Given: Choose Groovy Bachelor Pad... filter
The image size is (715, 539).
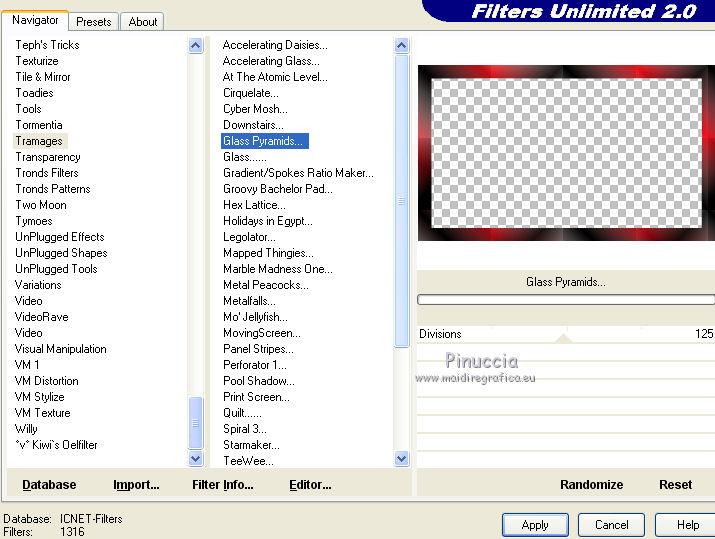Looking at the screenshot, I should point(278,189).
